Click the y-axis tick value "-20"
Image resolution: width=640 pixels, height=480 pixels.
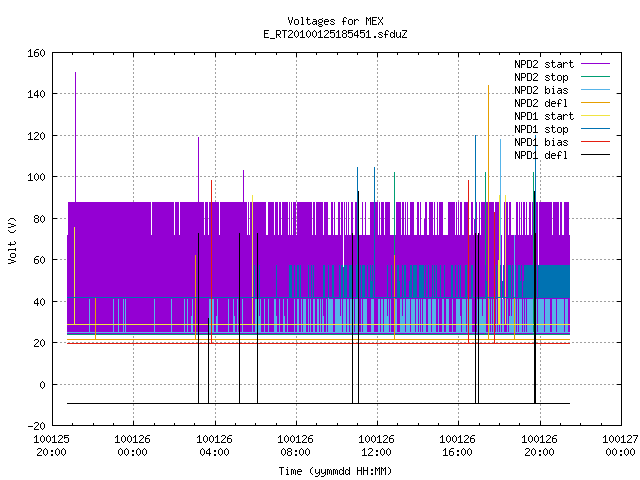point(36,426)
